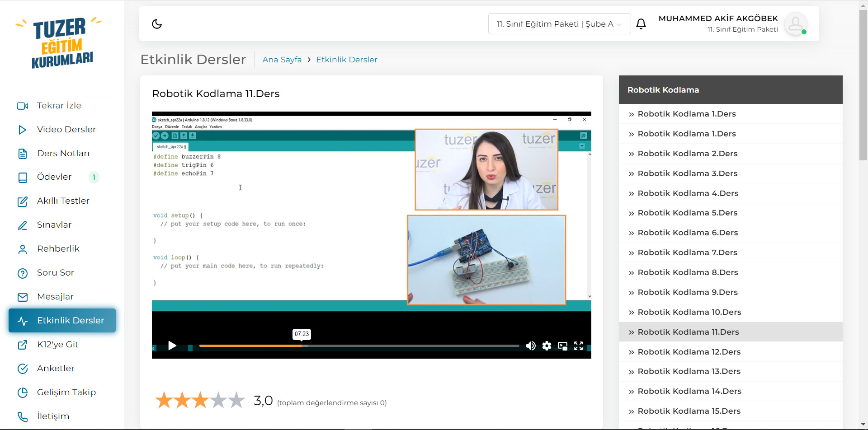Image resolution: width=868 pixels, height=430 pixels.
Task: Click the Ana Sayfa breadcrumb link
Action: 282,60
